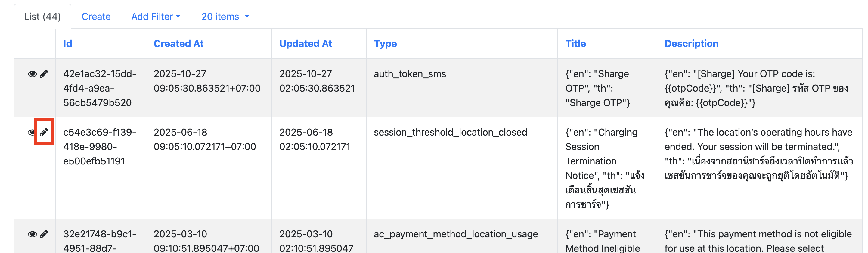View the ac_payment_method_location_usage record via eye icon
Viewport: 868px width, 253px height.
click(x=32, y=234)
